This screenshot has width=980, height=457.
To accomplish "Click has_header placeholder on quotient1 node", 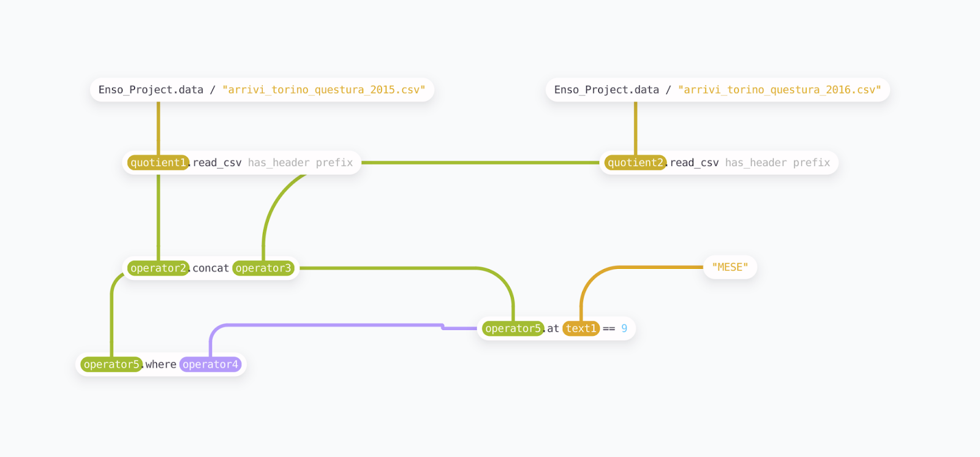I will click(279, 163).
